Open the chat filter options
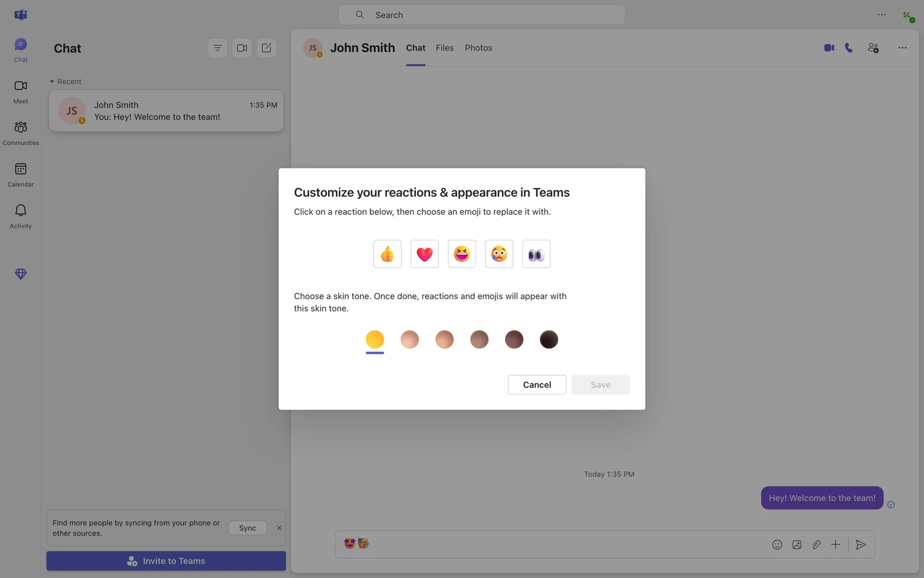 point(218,48)
